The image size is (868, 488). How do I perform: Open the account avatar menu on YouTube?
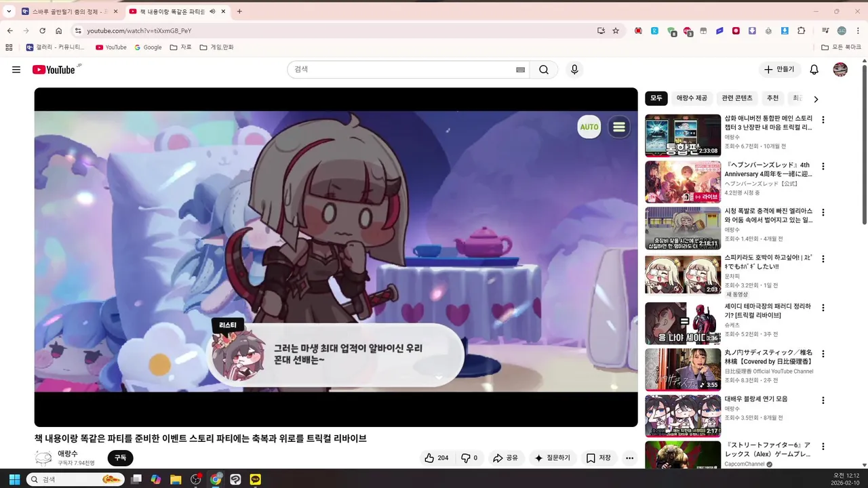(x=840, y=70)
